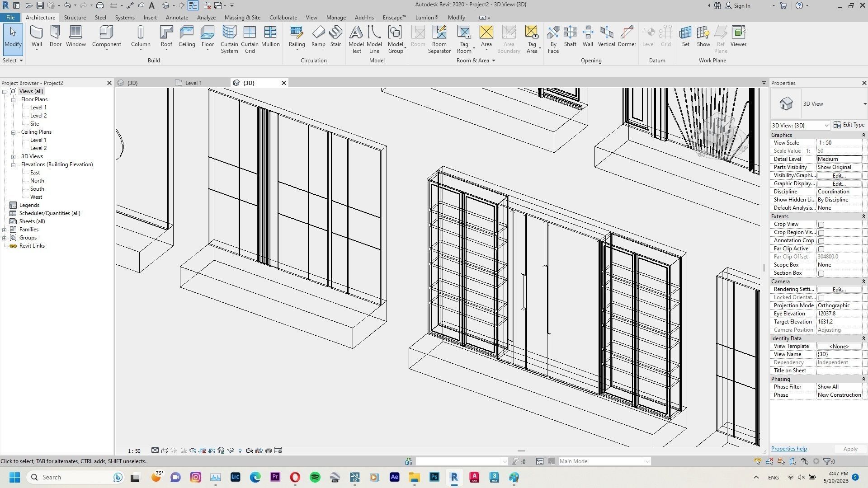Select the Wall tool

[36, 36]
